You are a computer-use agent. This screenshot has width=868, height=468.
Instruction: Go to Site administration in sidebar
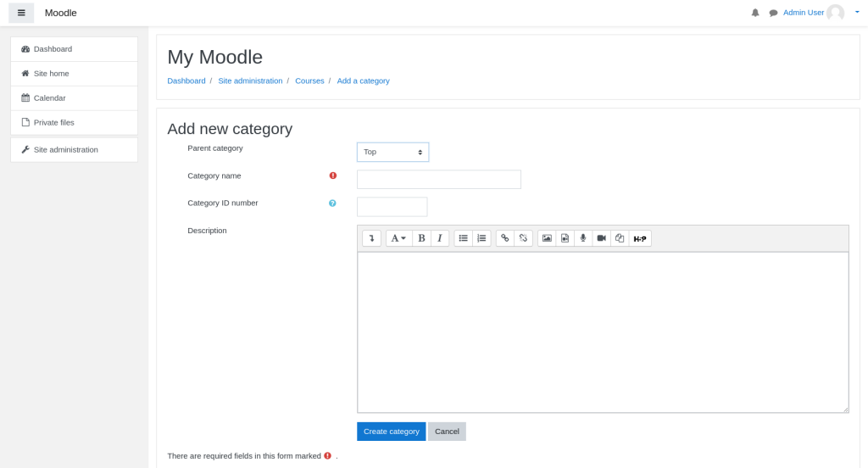[65, 149]
